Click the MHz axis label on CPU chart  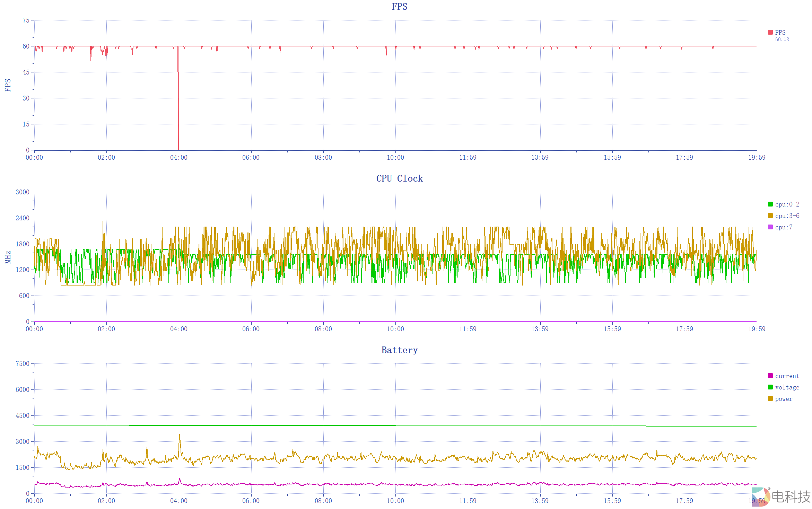click(x=8, y=257)
